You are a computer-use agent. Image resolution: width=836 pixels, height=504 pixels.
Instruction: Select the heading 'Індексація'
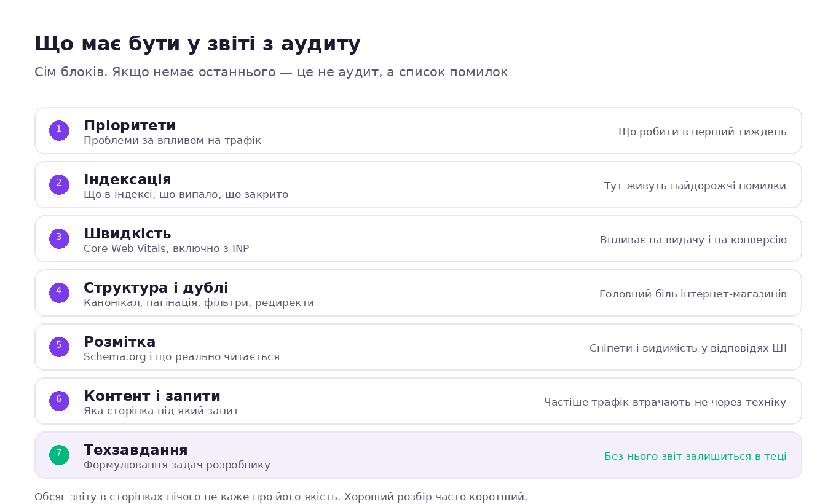click(127, 179)
